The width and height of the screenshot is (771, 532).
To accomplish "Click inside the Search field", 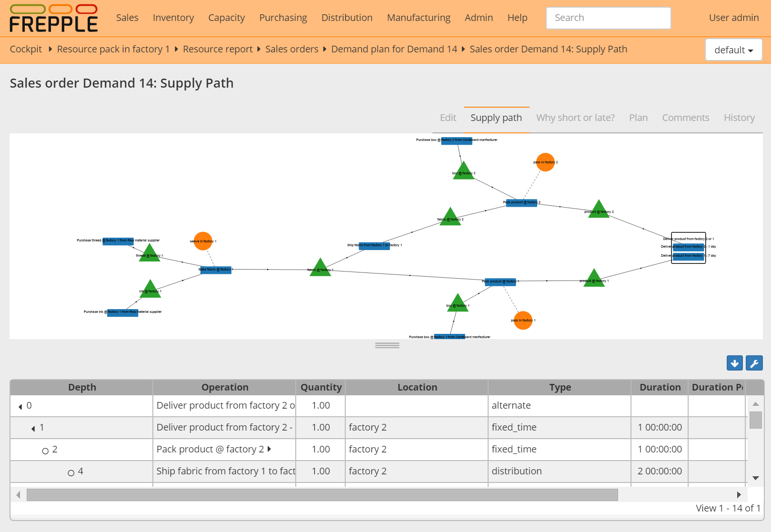I will tap(608, 18).
